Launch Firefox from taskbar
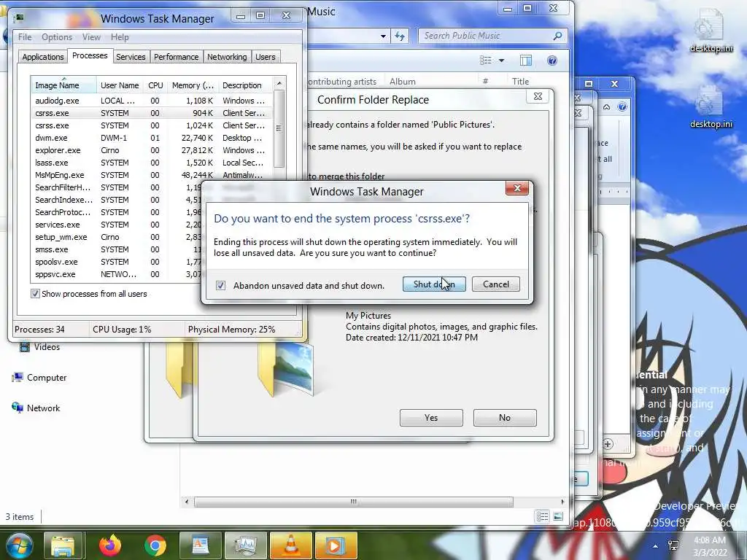 point(110,545)
